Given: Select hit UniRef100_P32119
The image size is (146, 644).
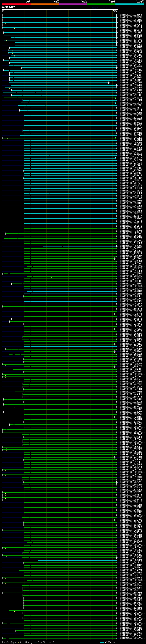Looking at the screenshot, I should coord(131,254).
